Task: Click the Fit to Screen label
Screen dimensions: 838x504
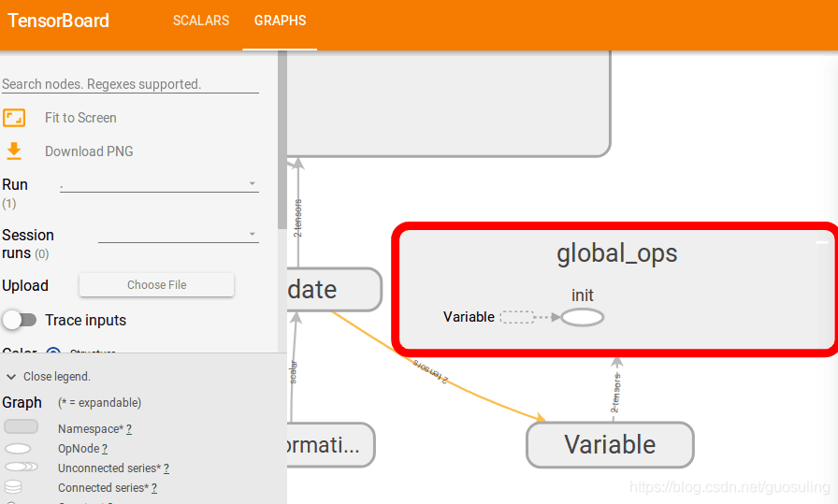Action: 80,118
